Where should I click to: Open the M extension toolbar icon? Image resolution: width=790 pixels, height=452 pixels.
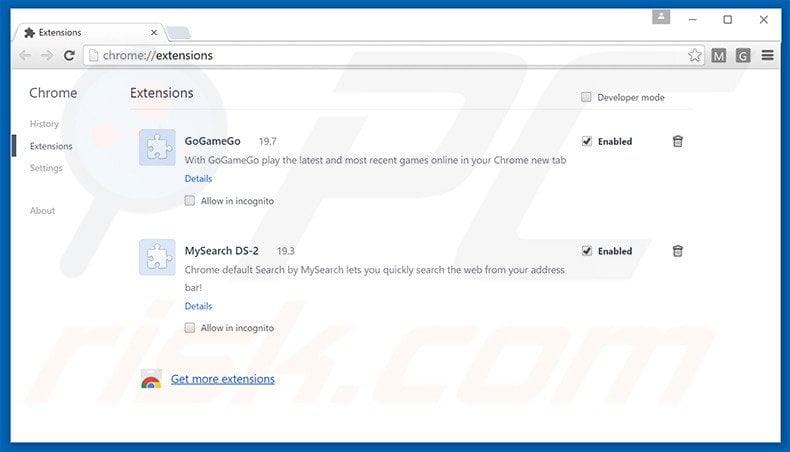pos(719,55)
